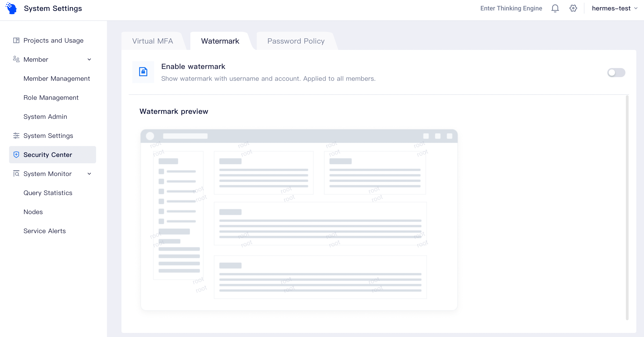The width and height of the screenshot is (644, 337).
Task: Click the System Monitor menu label
Action: coord(48,174)
